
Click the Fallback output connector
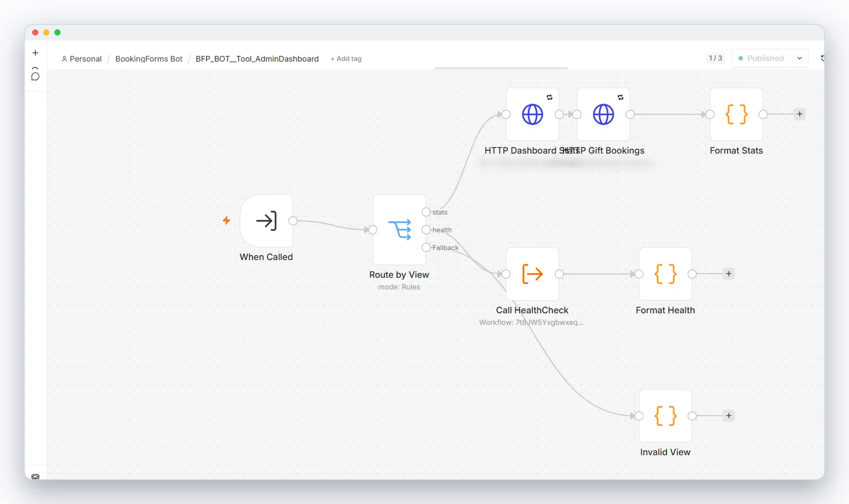tap(426, 247)
